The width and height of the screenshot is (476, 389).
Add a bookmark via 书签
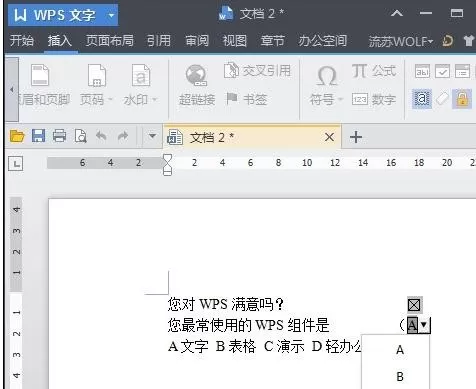click(247, 99)
